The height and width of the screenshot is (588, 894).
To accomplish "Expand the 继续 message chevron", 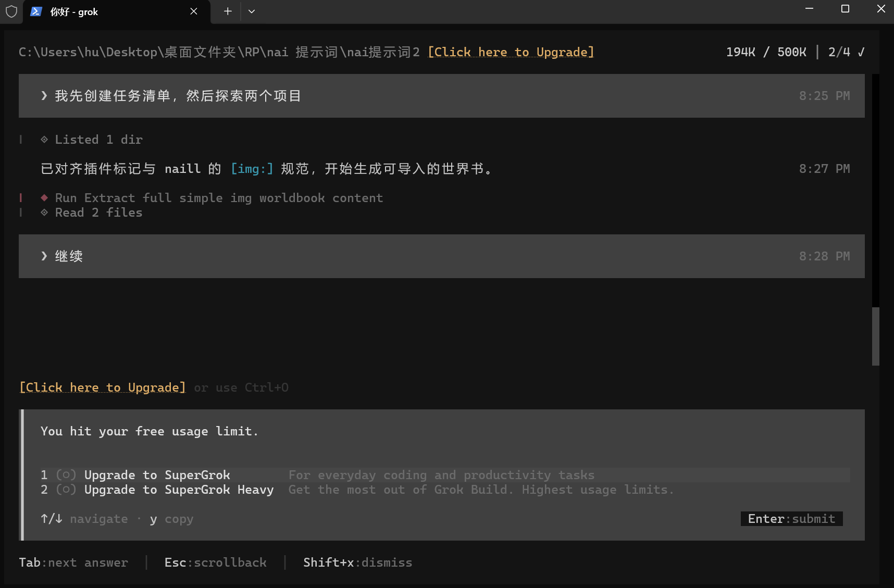I will point(44,256).
